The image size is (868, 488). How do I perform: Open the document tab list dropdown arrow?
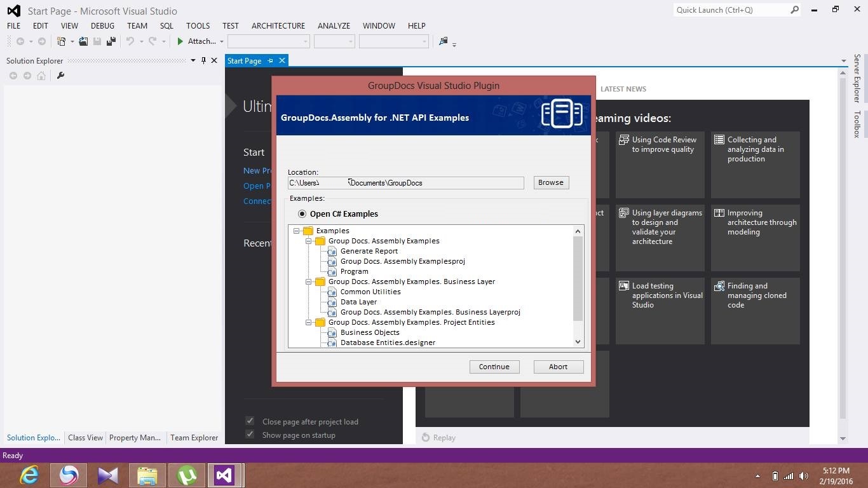point(843,60)
